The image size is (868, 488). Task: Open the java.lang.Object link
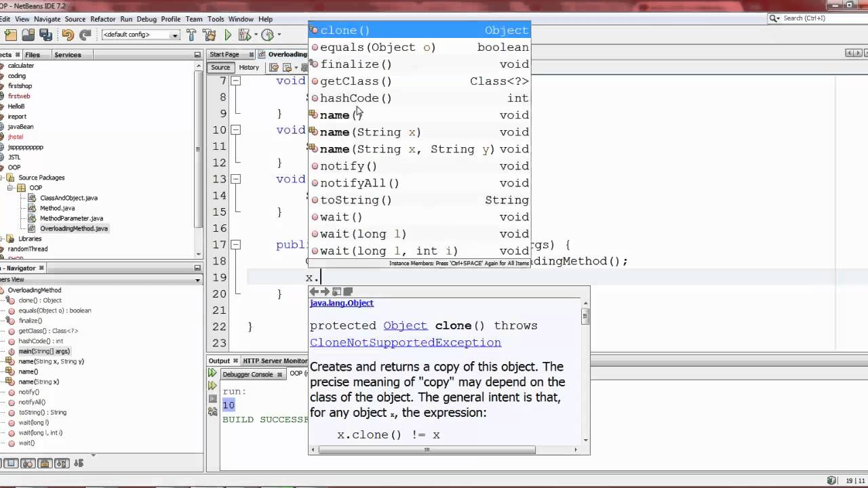[x=342, y=303]
